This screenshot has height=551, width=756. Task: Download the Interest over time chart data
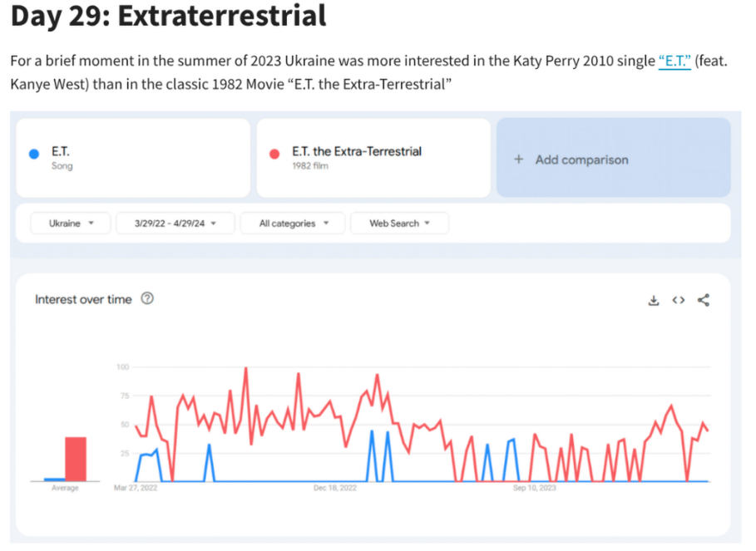pos(654,301)
